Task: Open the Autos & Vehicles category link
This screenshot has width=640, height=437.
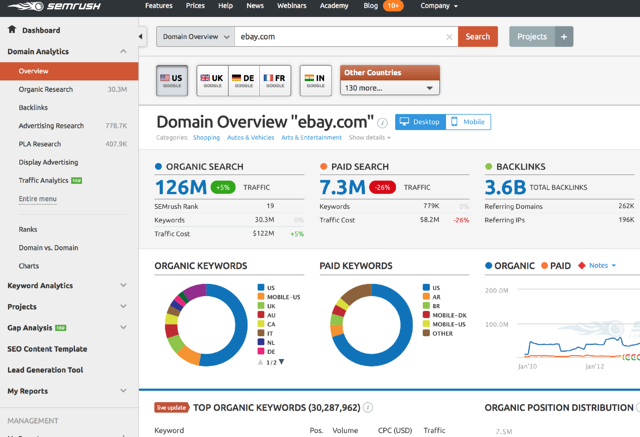Action: [251, 138]
